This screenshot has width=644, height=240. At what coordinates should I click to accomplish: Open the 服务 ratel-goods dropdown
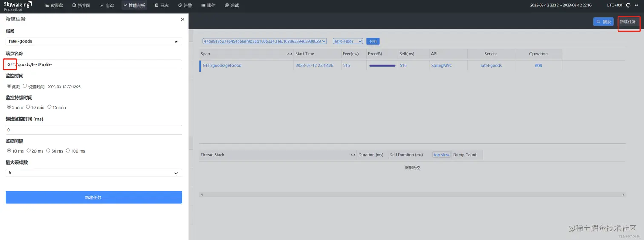(94, 41)
